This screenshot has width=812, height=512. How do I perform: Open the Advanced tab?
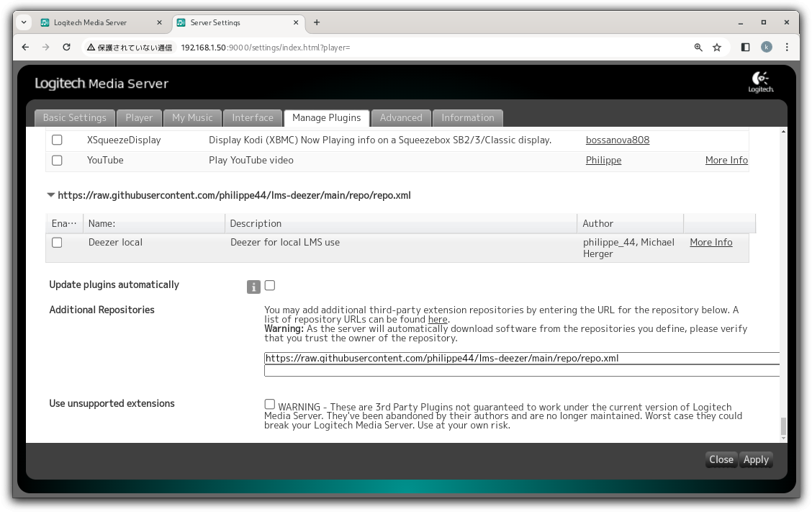click(401, 117)
